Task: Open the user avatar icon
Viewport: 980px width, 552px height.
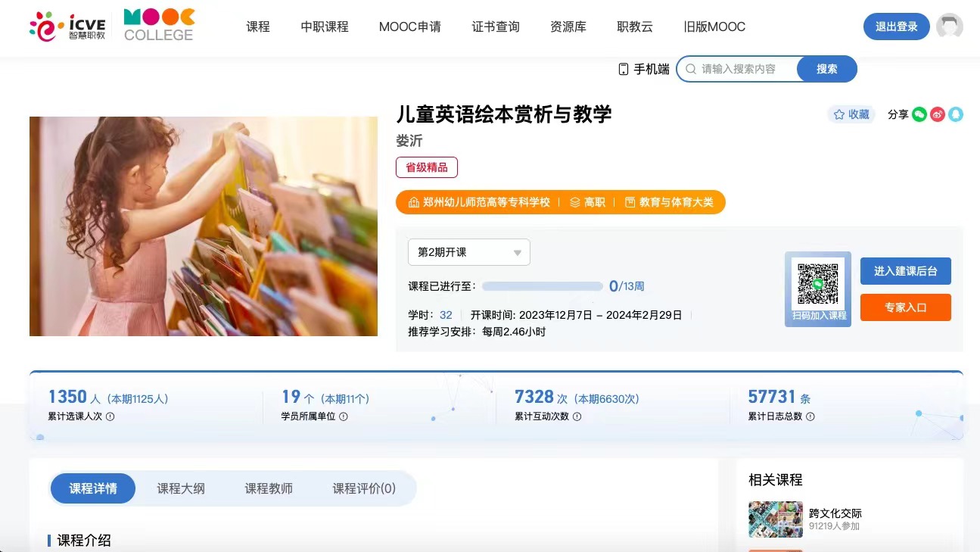Action: tap(950, 27)
